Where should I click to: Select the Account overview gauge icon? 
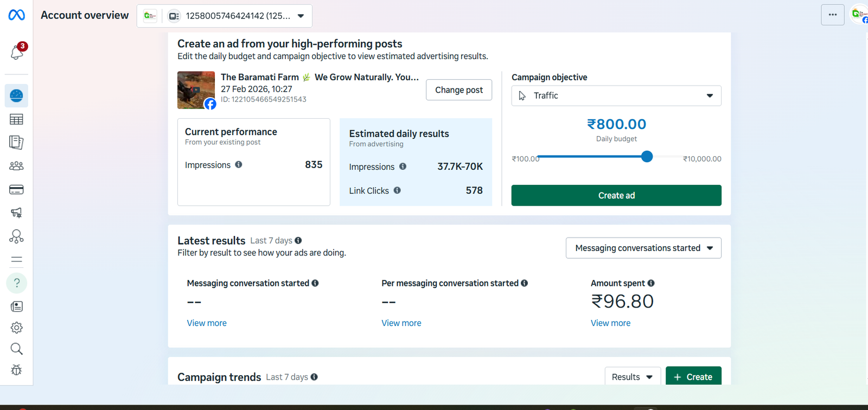point(16,96)
